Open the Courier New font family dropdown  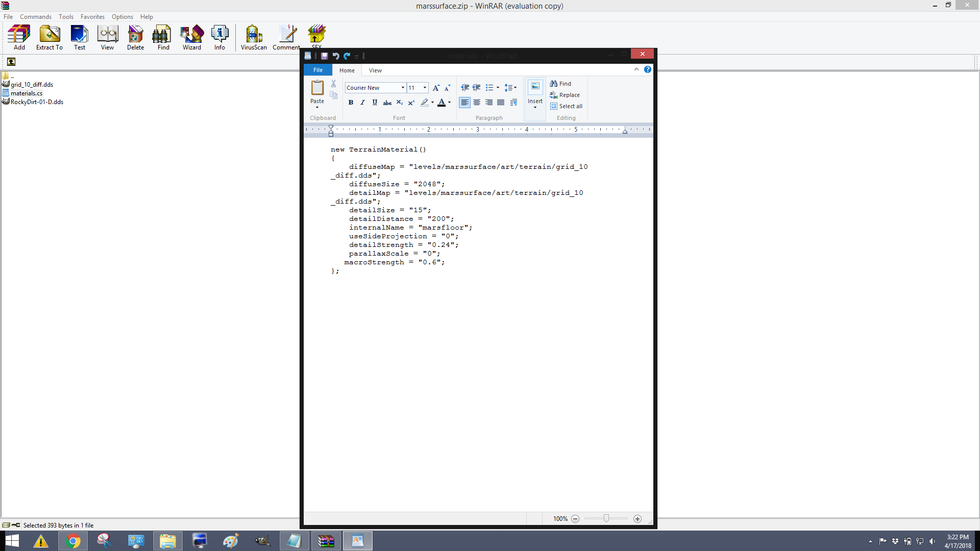[x=403, y=88]
